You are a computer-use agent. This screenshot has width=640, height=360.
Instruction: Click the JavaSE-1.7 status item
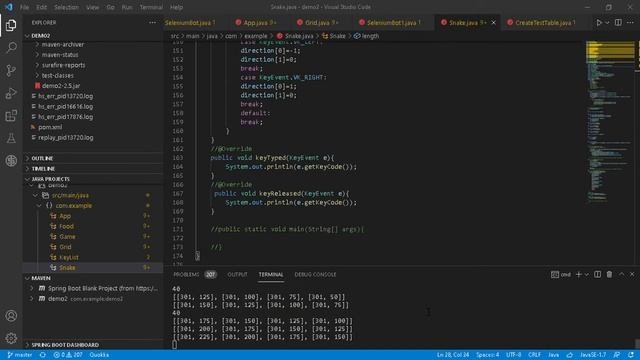tap(593, 355)
